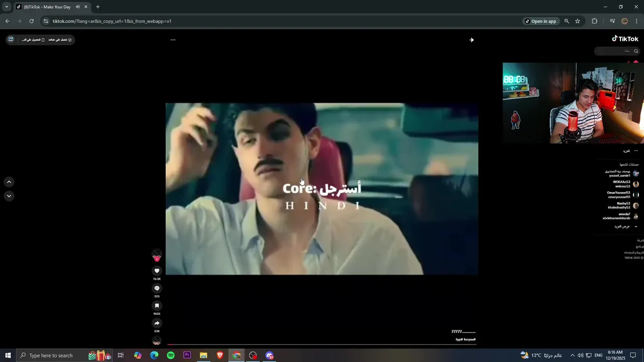This screenshot has height=362, width=644.
Task: Open the 76.3K likes count
Action: 157,279
